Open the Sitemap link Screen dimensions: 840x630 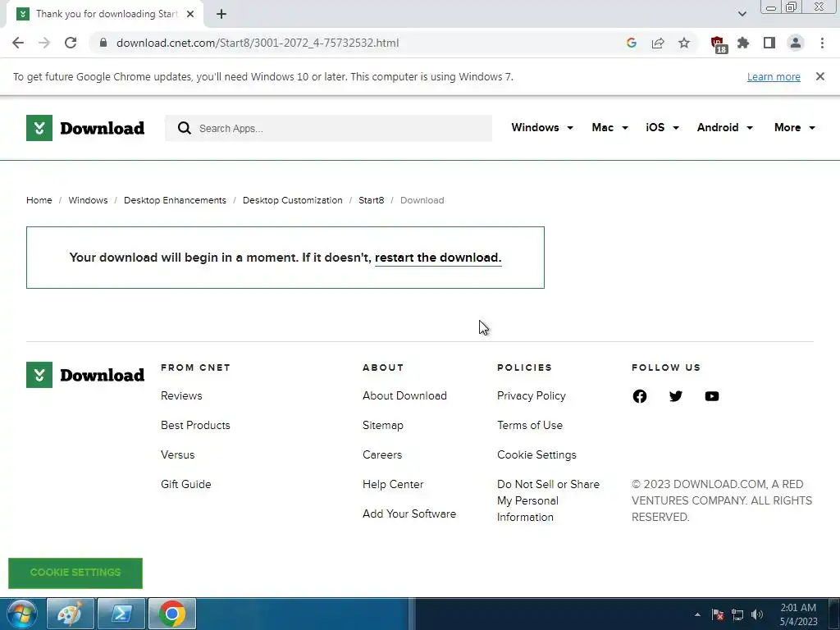pos(382,426)
